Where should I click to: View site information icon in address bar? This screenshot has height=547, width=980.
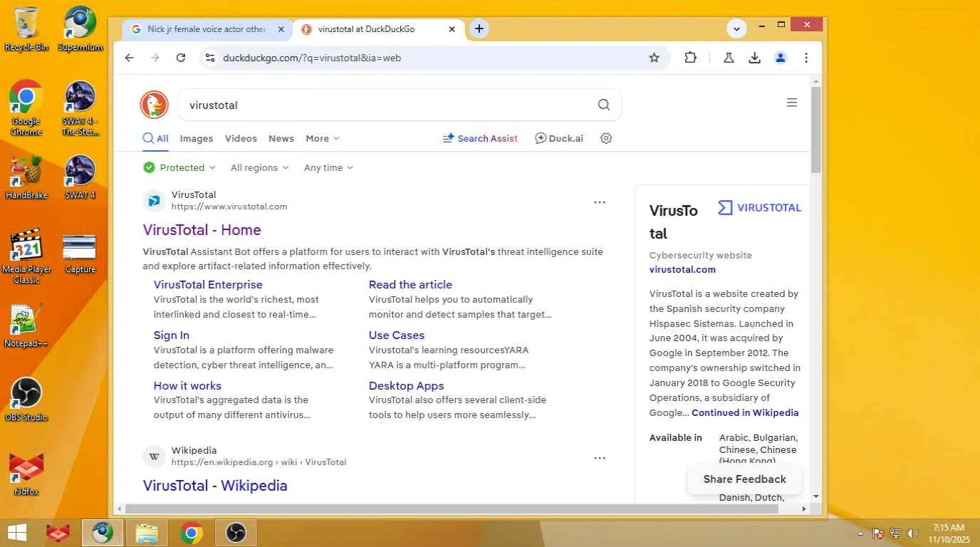point(209,58)
